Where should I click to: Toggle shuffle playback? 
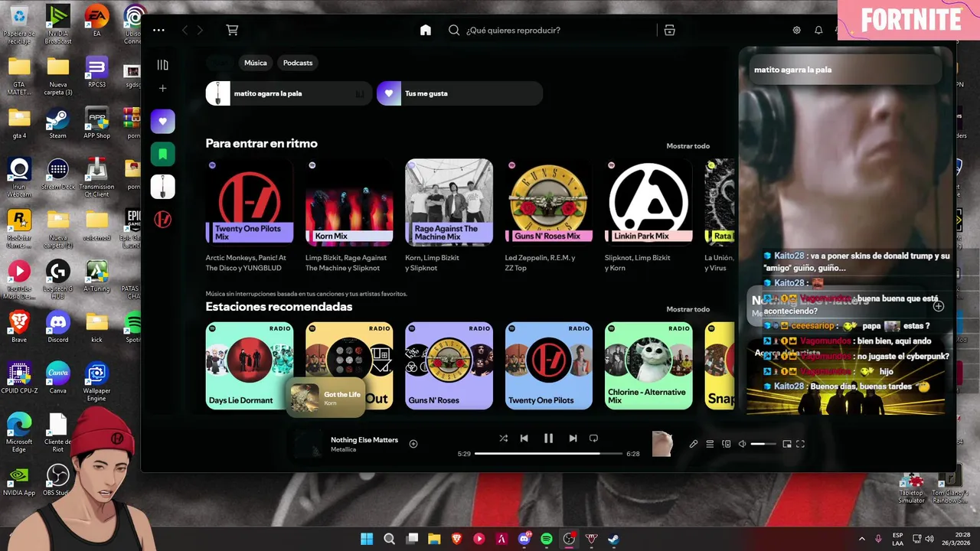[503, 439]
